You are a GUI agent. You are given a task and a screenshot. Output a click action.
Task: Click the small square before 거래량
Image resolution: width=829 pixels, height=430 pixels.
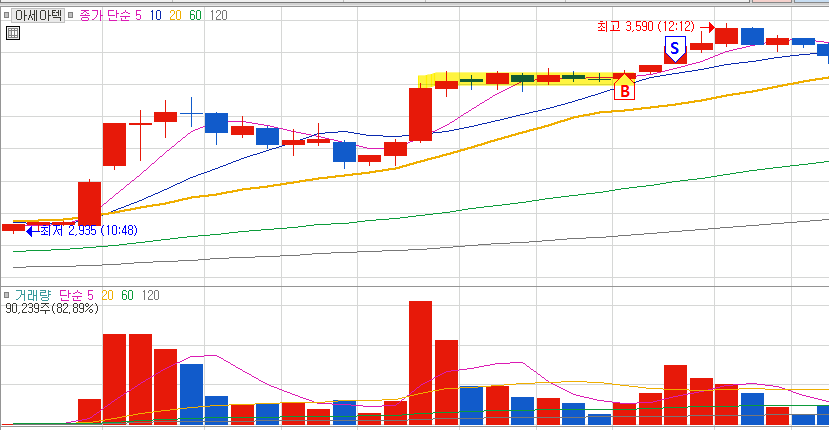click(6, 295)
